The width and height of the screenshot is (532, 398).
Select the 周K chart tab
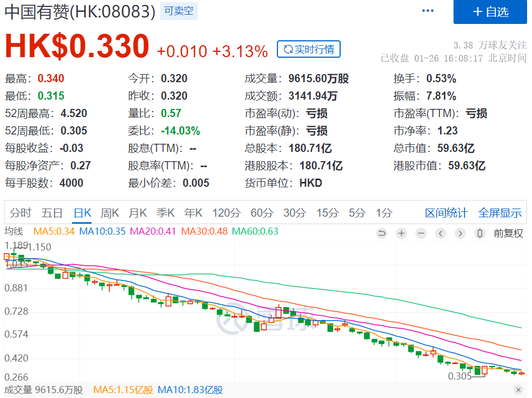[x=110, y=213]
